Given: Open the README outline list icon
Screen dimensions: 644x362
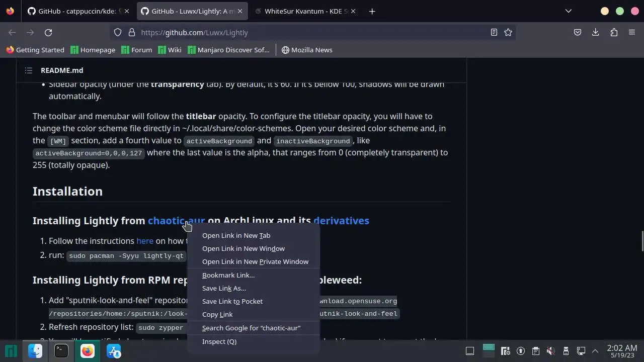Looking at the screenshot, I should click(x=29, y=70).
